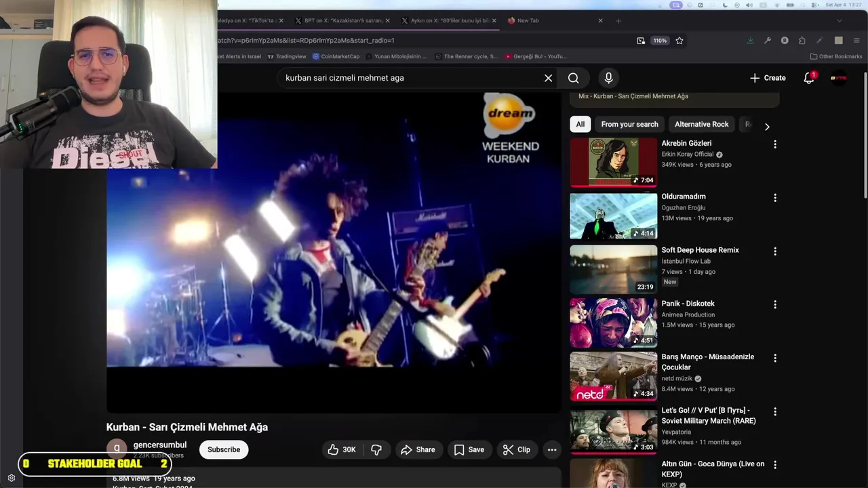Screen dimensions: 868x488
Task: Like the Kurban video
Action: pos(342,449)
